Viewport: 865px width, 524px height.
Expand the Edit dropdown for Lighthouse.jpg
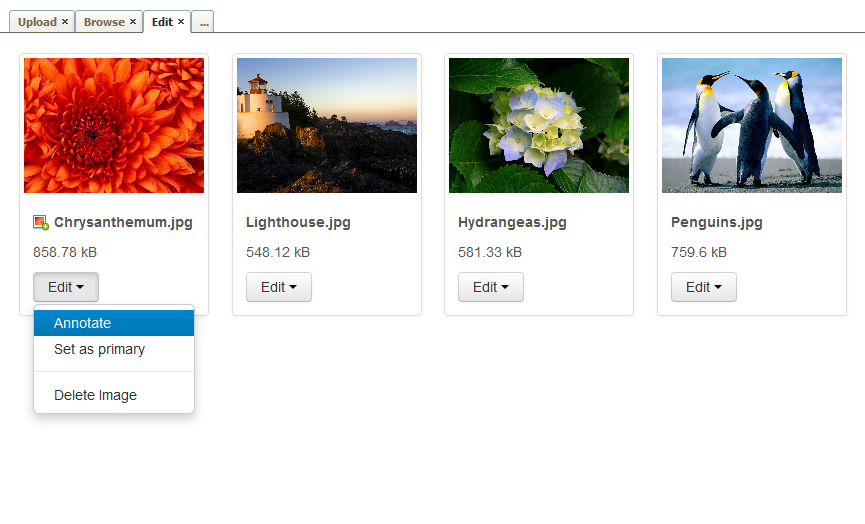[x=279, y=287]
